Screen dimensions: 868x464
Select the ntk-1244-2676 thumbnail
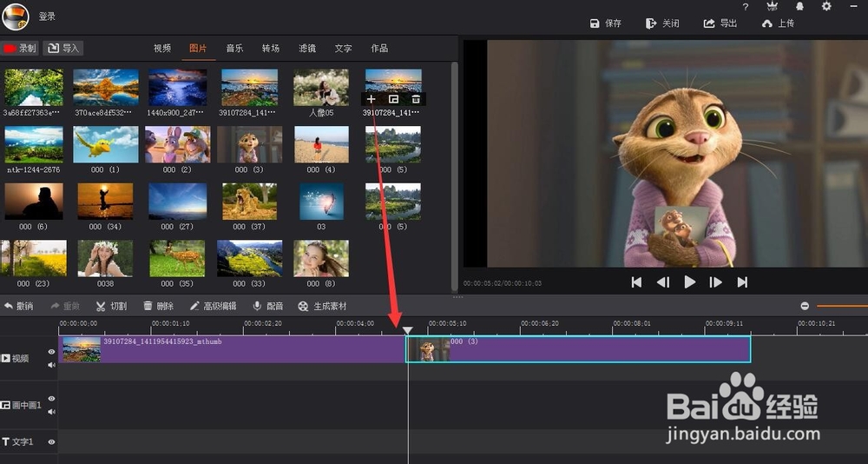tap(34, 144)
